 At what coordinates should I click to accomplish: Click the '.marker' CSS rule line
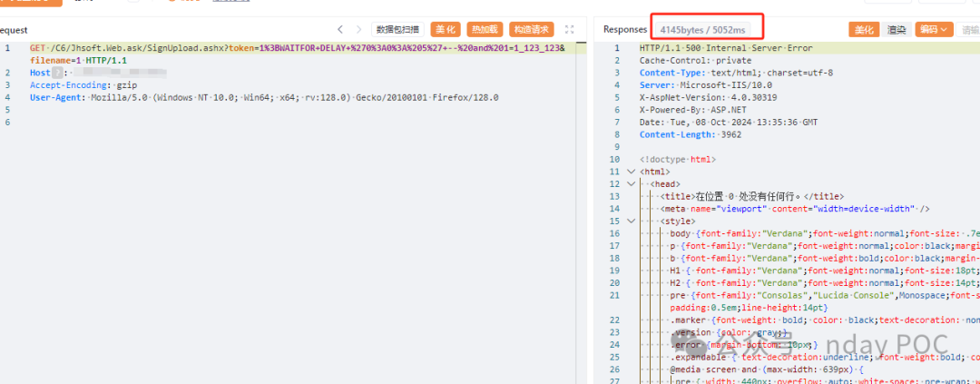(x=825, y=320)
